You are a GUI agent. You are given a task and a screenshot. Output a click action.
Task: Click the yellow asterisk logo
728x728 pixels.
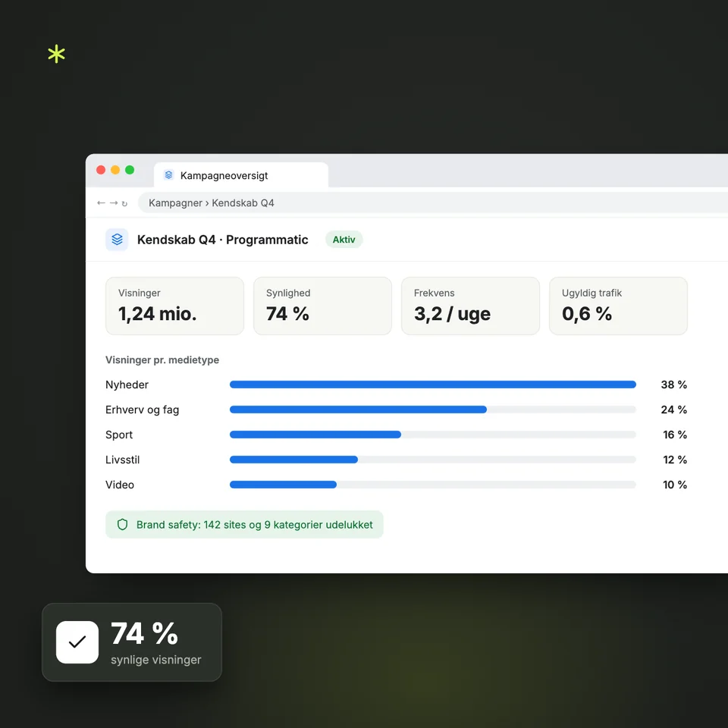[x=57, y=54]
